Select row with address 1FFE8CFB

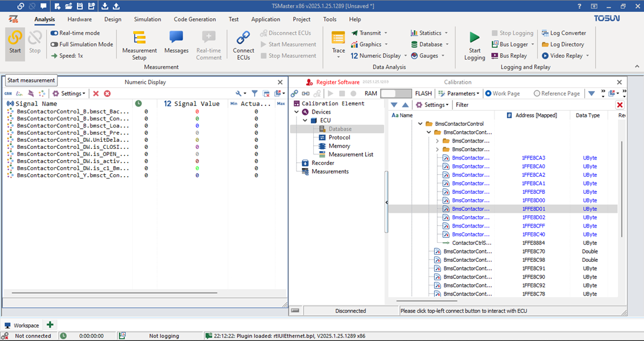tap(503, 192)
